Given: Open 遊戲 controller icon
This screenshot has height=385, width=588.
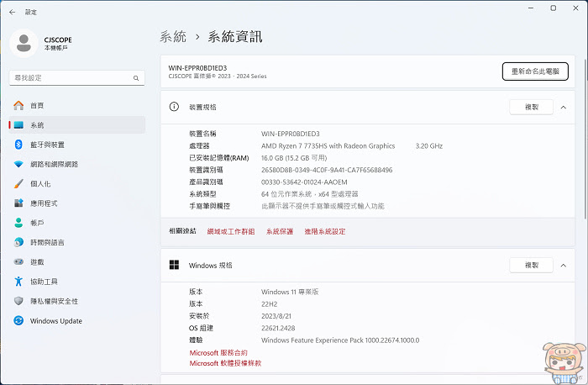Looking at the screenshot, I should [18, 261].
